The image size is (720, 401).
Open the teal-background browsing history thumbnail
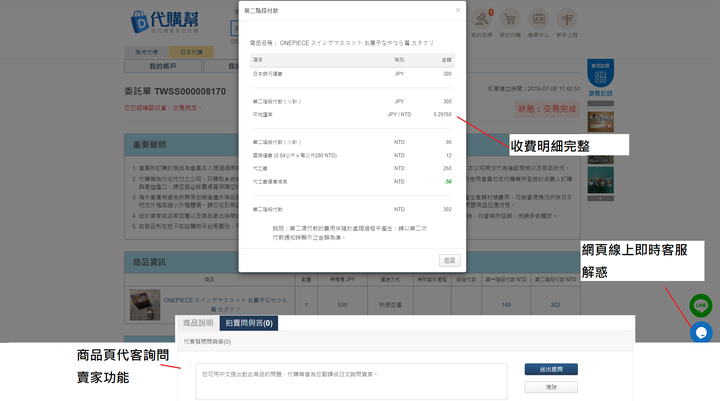click(600, 180)
